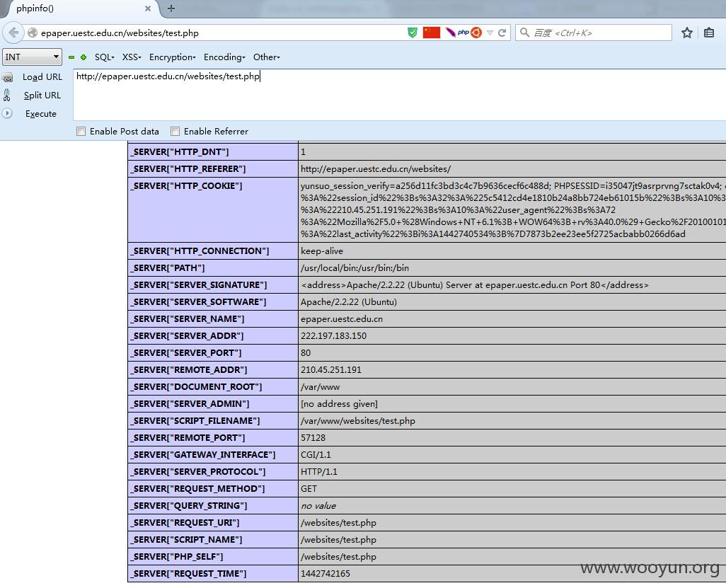726x588 pixels.
Task: Click the SCRIPT_FILENAME value /var/www/websites/test.php
Action: [x=358, y=421]
